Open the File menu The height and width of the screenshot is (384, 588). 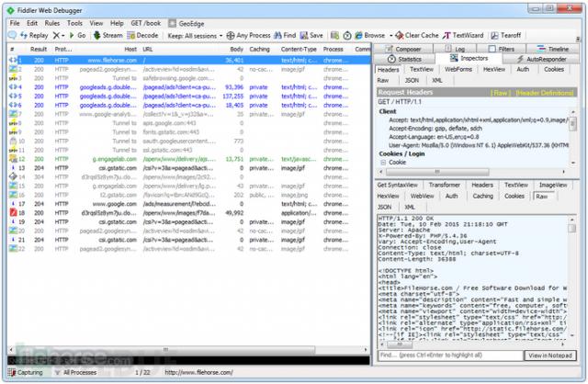point(15,23)
